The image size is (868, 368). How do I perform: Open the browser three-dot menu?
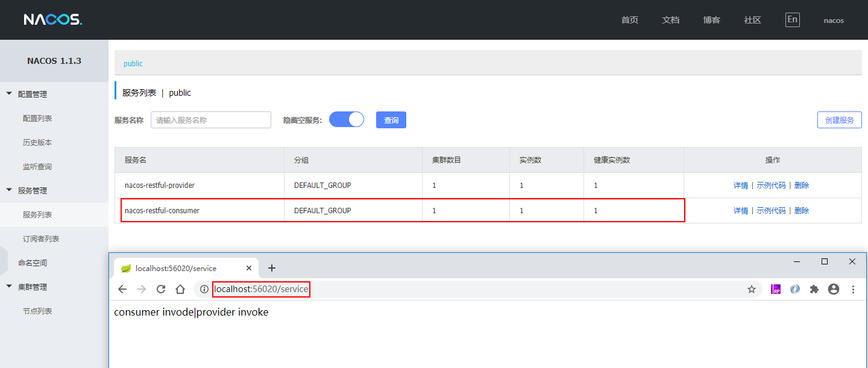pyautogui.click(x=853, y=289)
